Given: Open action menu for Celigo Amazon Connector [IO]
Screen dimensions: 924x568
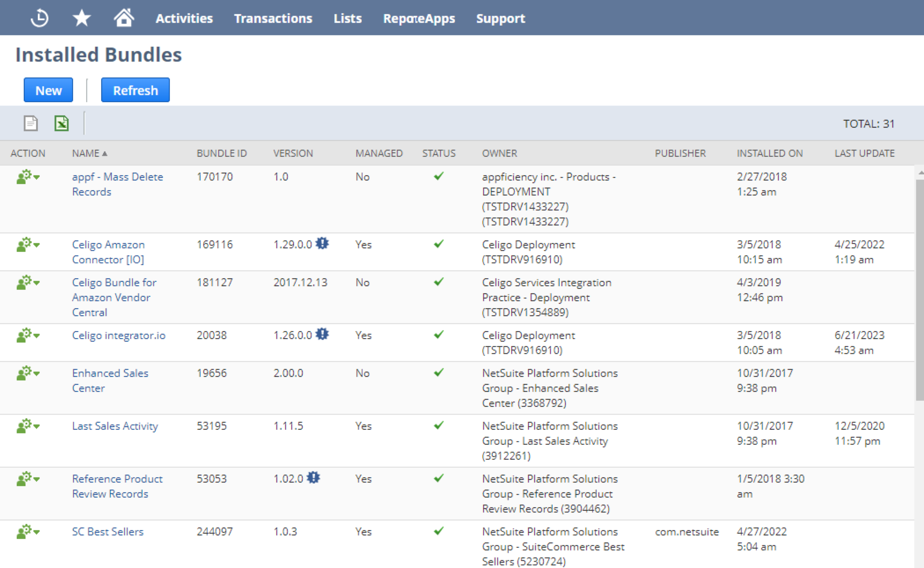Looking at the screenshot, I should [x=28, y=245].
